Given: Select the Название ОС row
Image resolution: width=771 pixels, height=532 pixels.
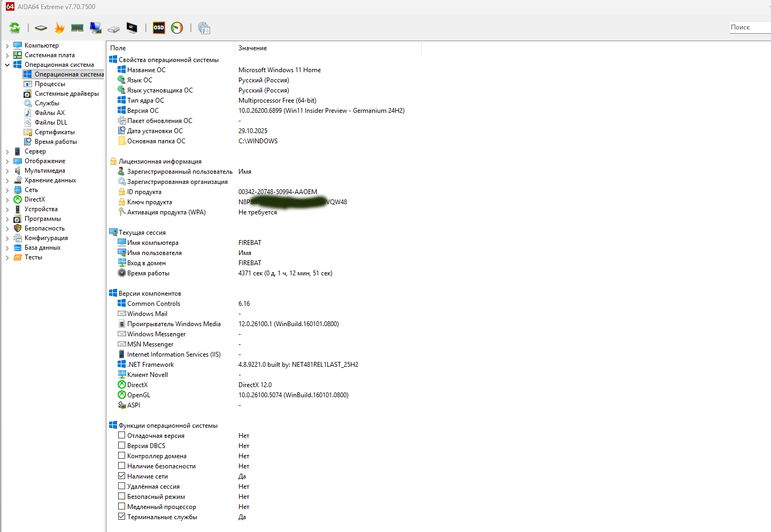Looking at the screenshot, I should click(264, 70).
